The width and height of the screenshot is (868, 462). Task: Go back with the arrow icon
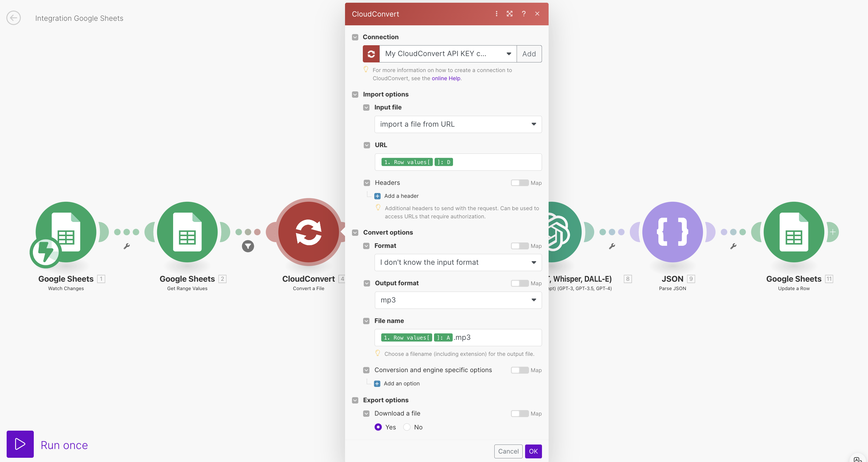click(x=14, y=18)
